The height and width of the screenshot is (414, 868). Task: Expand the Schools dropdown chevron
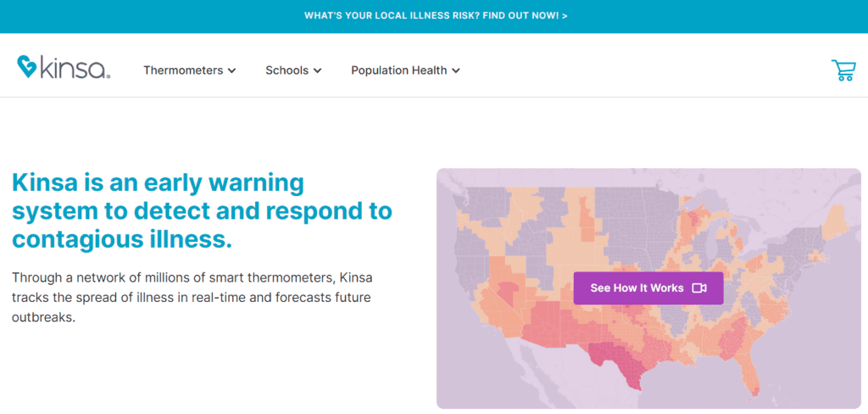pyautogui.click(x=317, y=71)
